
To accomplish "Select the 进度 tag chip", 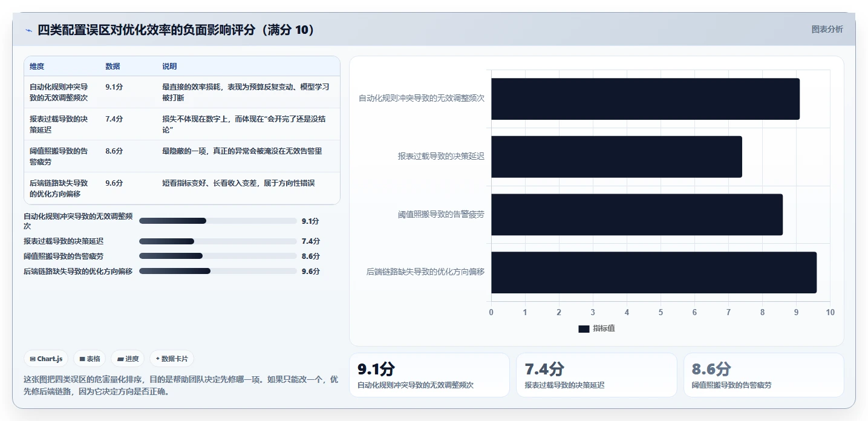I will (128, 359).
